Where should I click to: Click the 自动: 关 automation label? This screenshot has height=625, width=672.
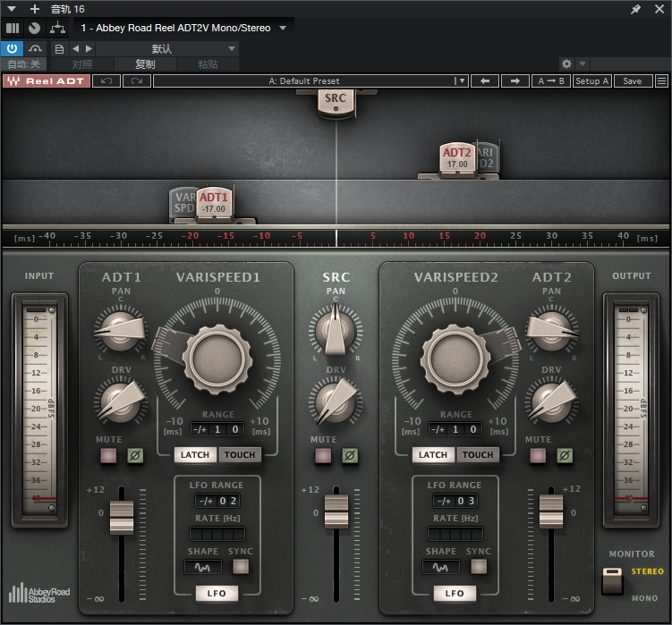[x=24, y=64]
